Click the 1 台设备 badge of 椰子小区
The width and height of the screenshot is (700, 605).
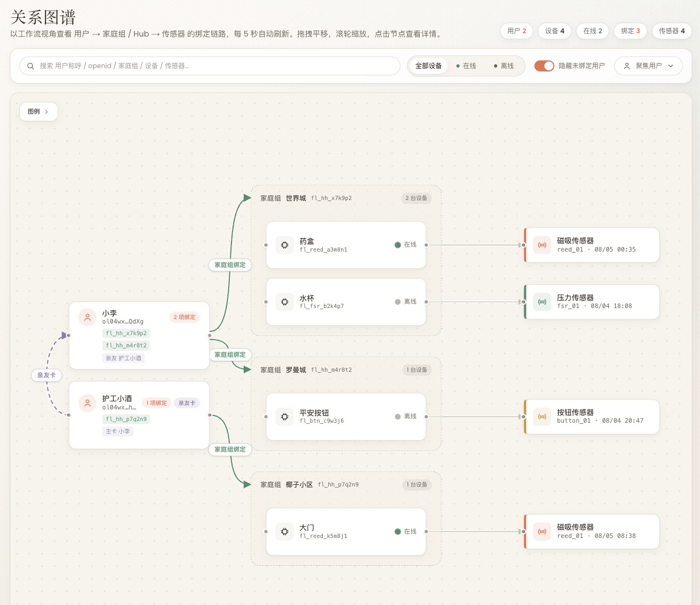point(417,485)
